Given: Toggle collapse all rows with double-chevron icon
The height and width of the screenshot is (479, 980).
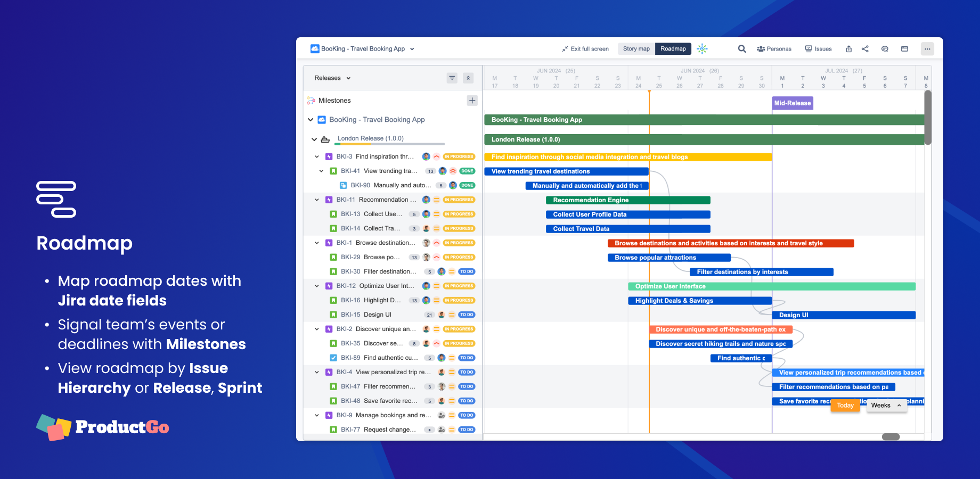Looking at the screenshot, I should tap(468, 78).
